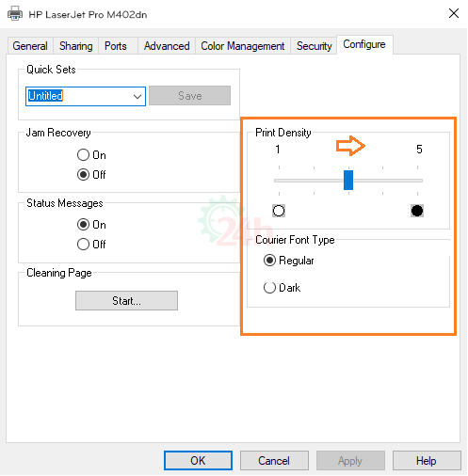Open Help for this dialog
Screen dimensions: 468x476
tap(427, 461)
